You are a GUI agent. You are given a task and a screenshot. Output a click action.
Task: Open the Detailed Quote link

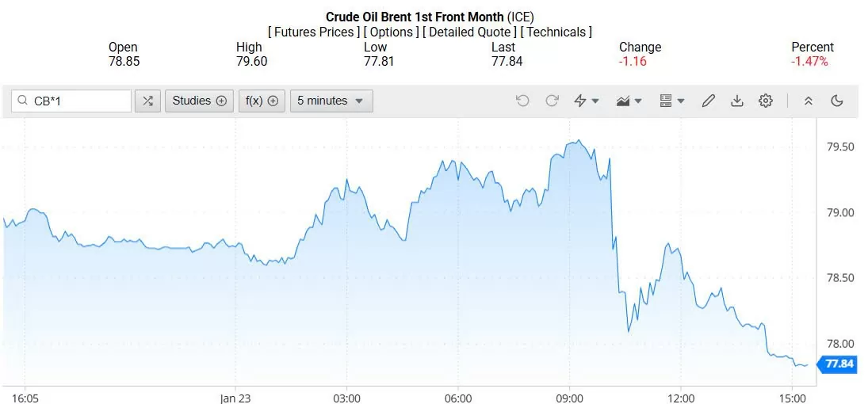click(x=471, y=32)
